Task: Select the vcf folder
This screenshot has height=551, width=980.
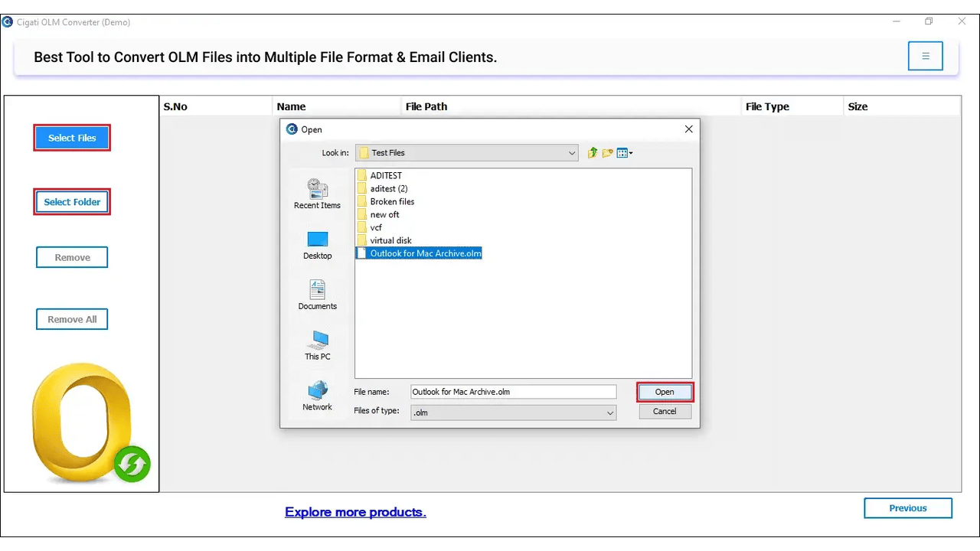Action: [x=370, y=227]
